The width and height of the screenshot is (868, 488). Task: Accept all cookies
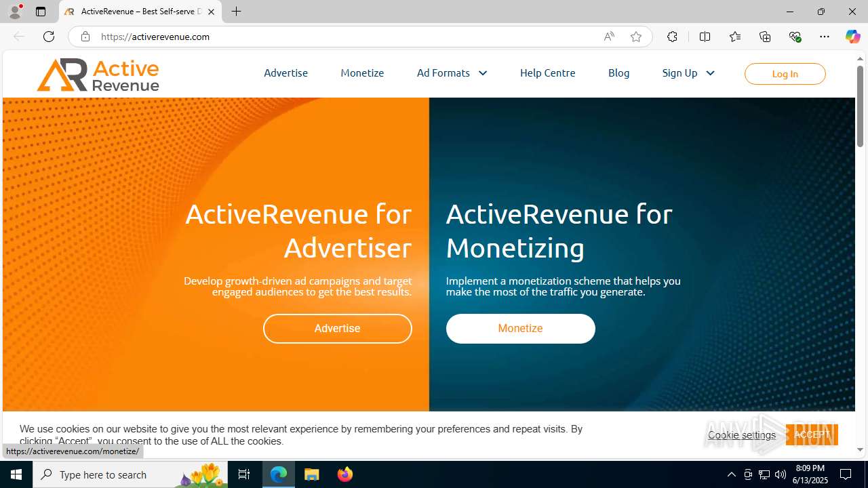812,434
